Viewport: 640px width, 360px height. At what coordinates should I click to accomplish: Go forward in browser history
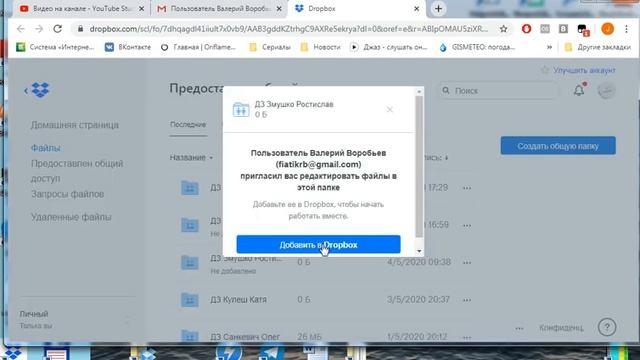click(39, 29)
